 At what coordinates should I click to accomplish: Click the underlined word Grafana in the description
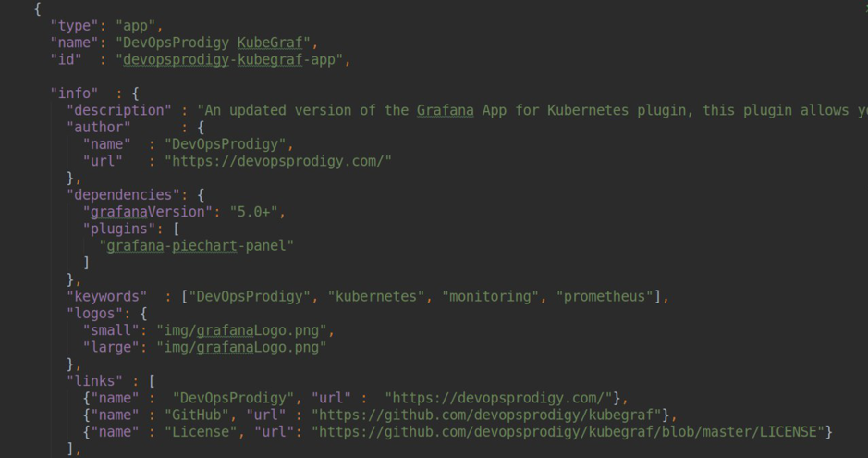tap(445, 110)
